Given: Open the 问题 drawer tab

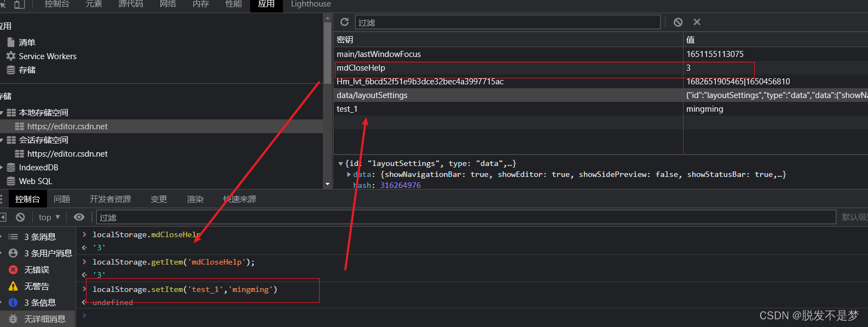Looking at the screenshot, I should 62,199.
